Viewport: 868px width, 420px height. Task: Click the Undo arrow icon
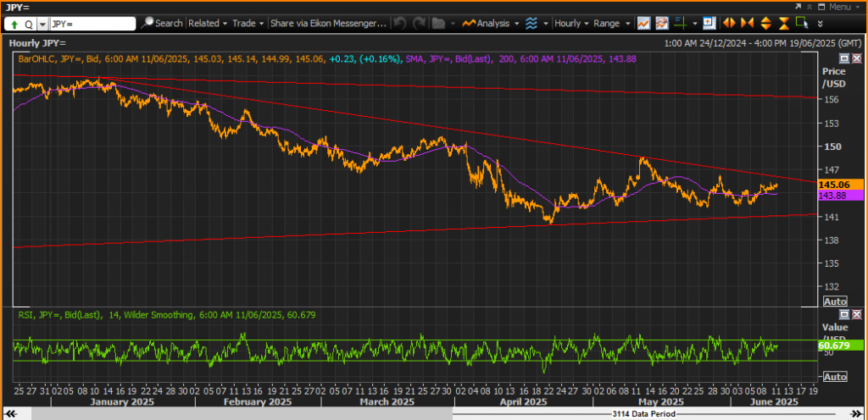point(400,23)
